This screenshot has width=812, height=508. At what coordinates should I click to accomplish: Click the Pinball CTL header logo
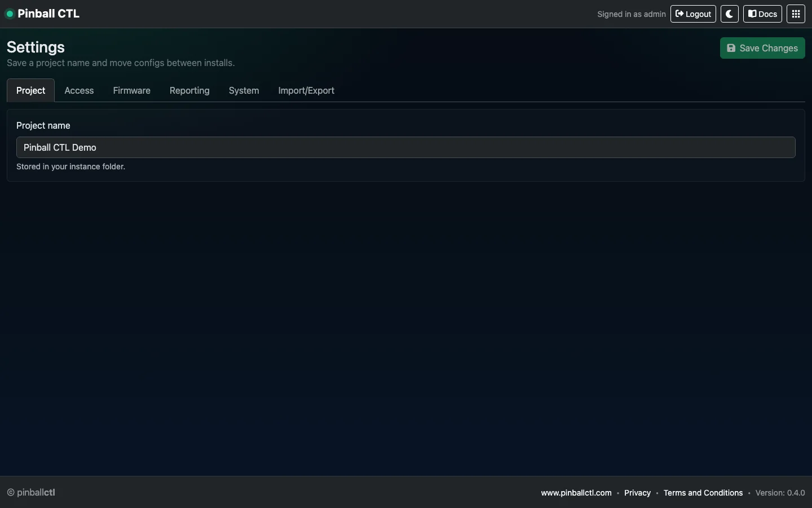tap(48, 14)
